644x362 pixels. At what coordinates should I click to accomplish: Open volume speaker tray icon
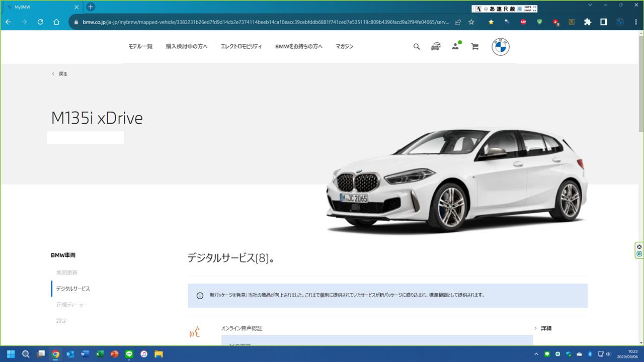pyautogui.click(x=608, y=354)
